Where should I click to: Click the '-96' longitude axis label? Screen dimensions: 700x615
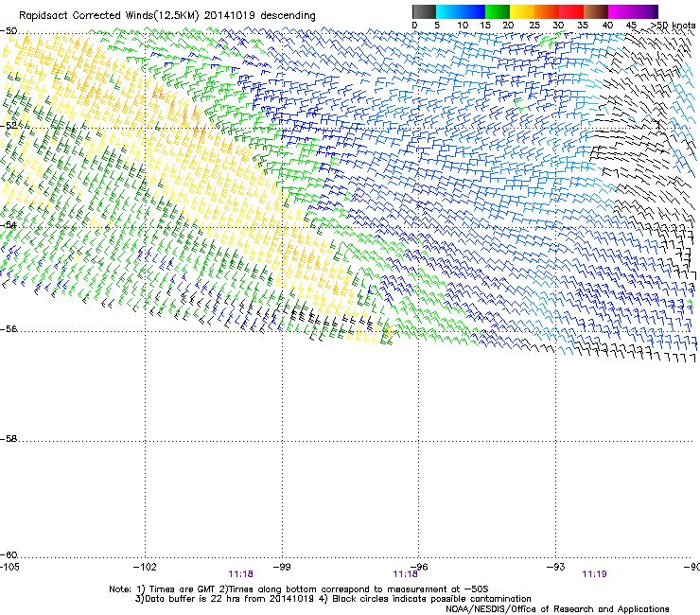pyautogui.click(x=419, y=567)
